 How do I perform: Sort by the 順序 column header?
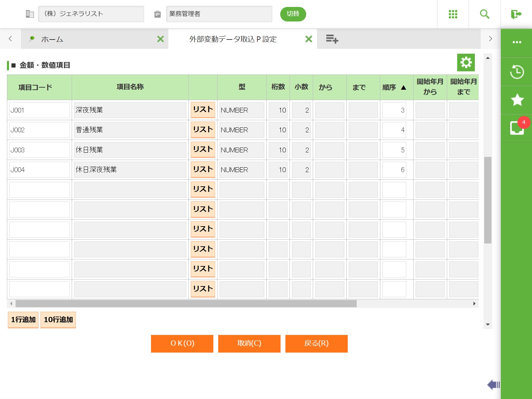coord(394,88)
